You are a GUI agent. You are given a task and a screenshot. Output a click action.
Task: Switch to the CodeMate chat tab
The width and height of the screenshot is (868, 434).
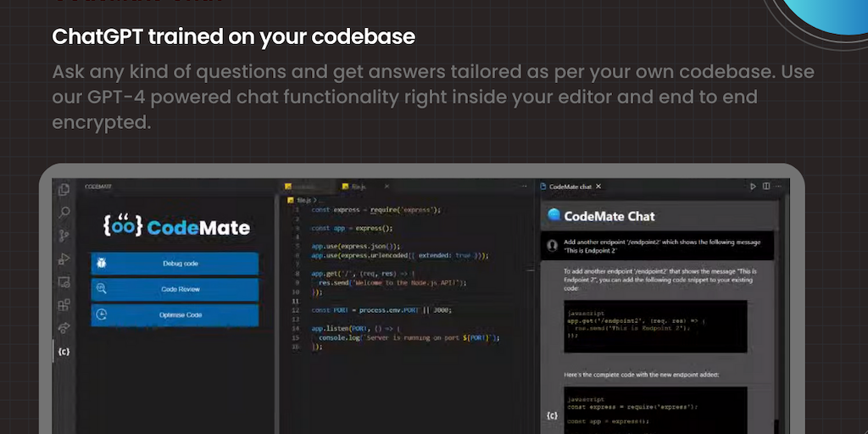[569, 186]
